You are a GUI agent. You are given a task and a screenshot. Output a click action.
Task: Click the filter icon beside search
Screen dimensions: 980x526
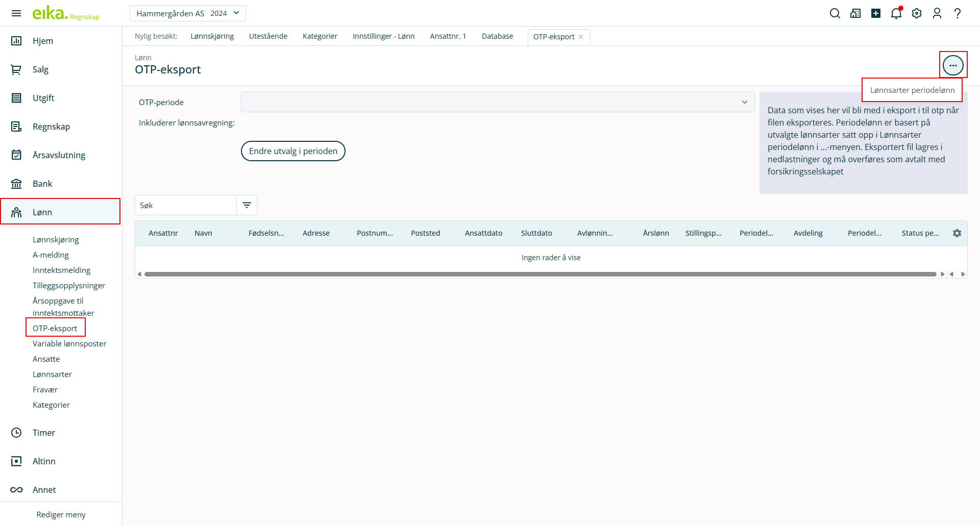point(247,205)
